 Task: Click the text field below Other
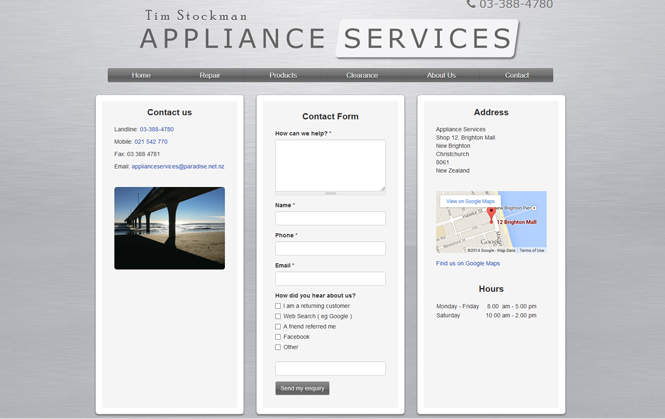330,369
